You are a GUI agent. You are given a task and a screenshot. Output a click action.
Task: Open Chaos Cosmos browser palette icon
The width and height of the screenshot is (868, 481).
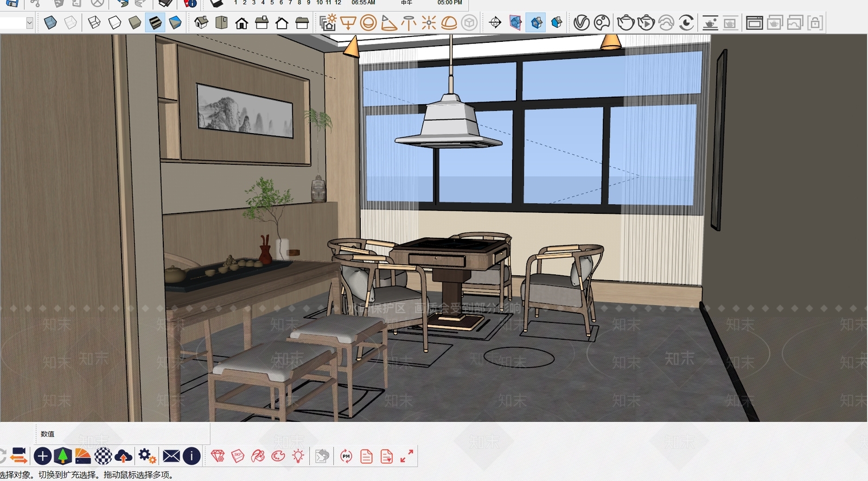(x=602, y=23)
